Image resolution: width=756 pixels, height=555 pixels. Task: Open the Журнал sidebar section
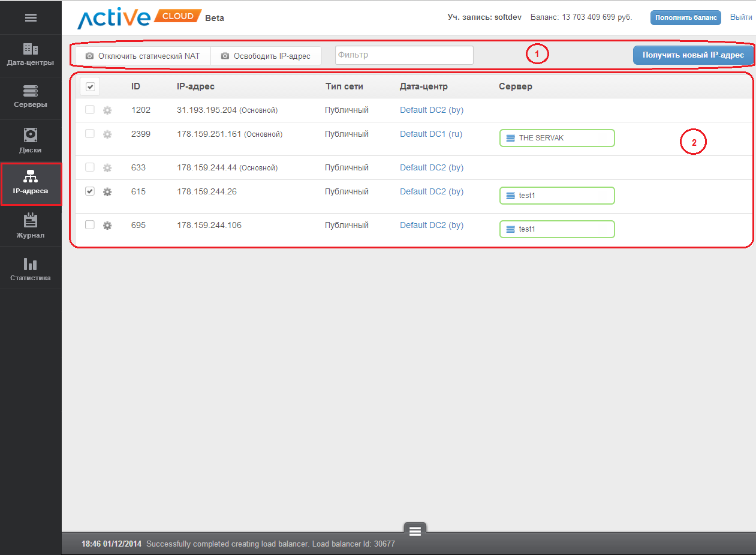point(31,226)
